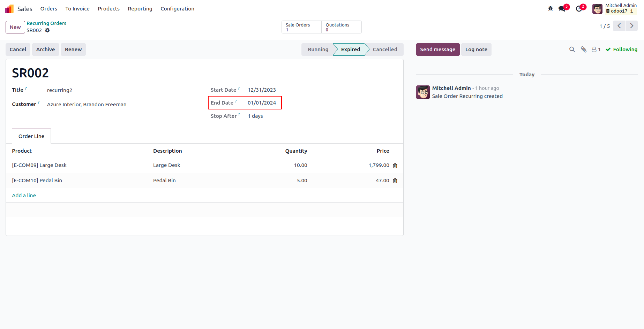The image size is (644, 329).
Task: Set status to Cancelled
Action: [385, 49]
